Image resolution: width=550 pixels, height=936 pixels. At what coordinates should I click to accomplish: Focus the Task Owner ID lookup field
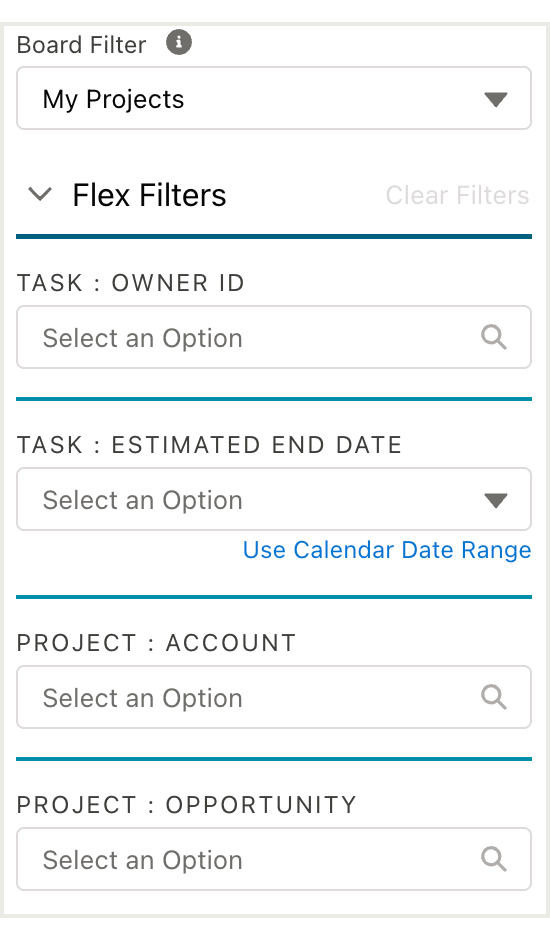click(274, 337)
